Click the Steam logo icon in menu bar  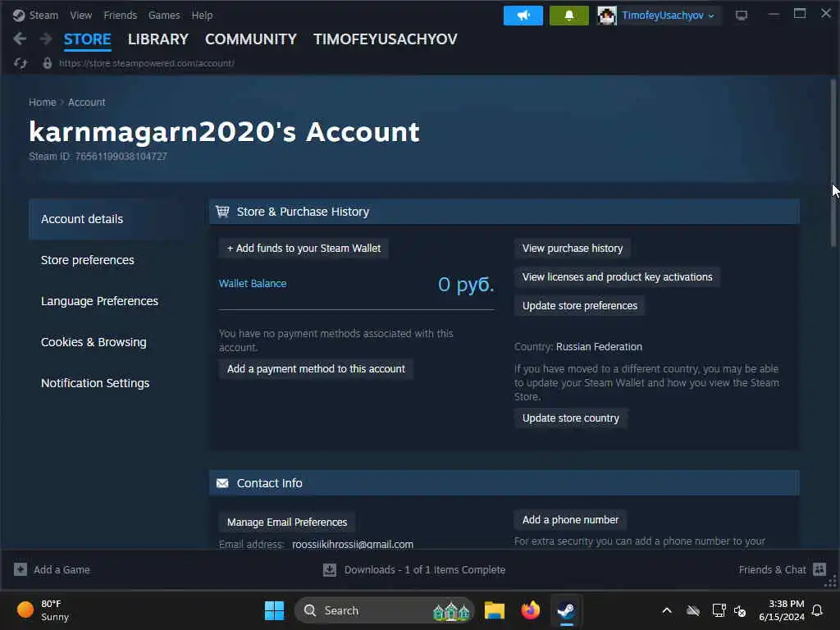[x=19, y=15]
